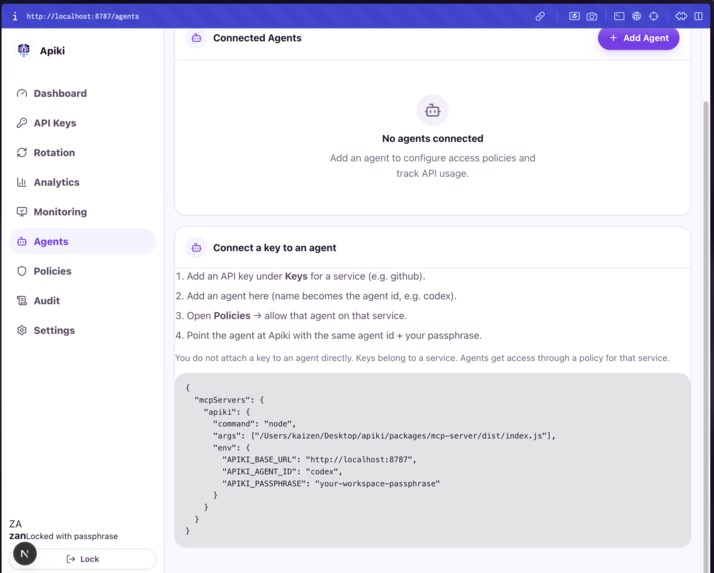The width and height of the screenshot is (714, 573).
Task: Click robot icon beside Connect a key heading
Action: [x=196, y=248]
